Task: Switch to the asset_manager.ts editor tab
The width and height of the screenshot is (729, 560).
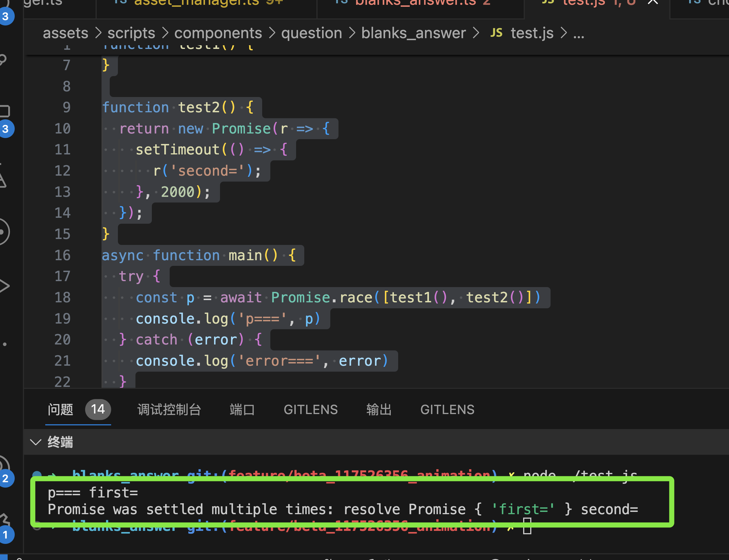Action: pos(197,3)
